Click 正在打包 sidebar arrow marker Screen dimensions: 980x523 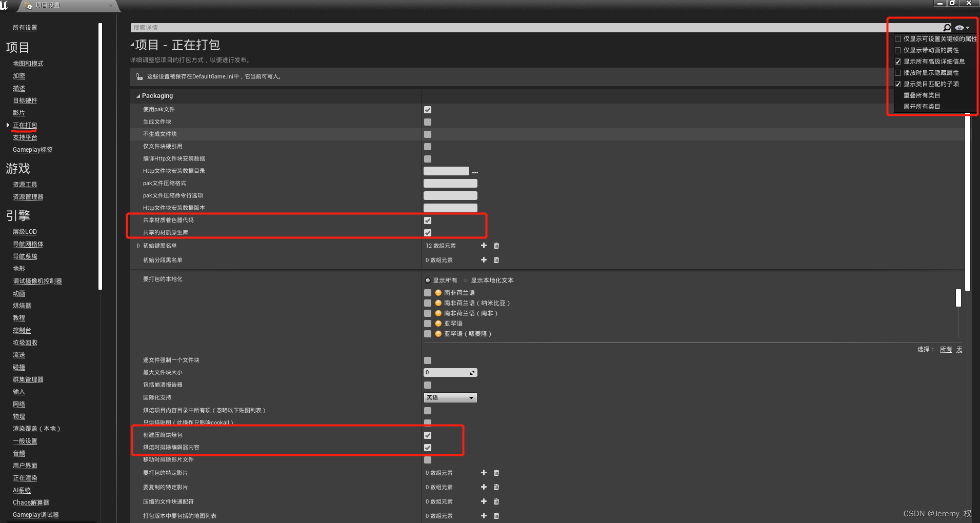(x=8, y=125)
